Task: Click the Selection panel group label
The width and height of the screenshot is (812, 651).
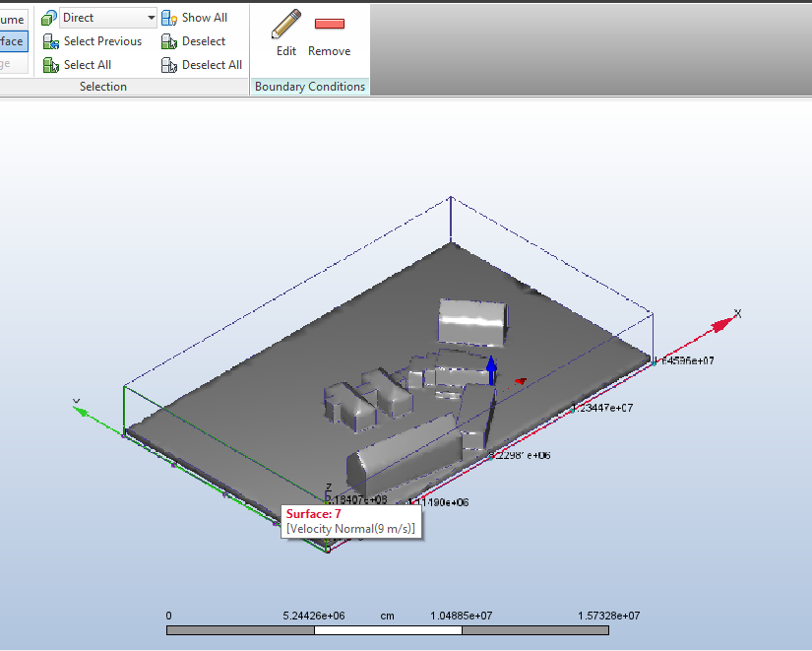Action: click(103, 87)
